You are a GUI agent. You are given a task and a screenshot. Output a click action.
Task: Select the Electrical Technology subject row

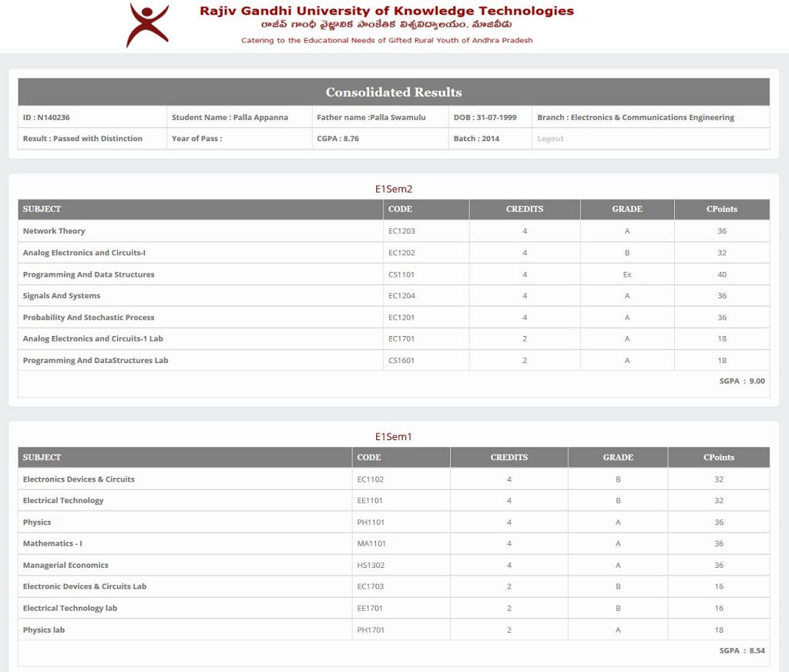394,500
